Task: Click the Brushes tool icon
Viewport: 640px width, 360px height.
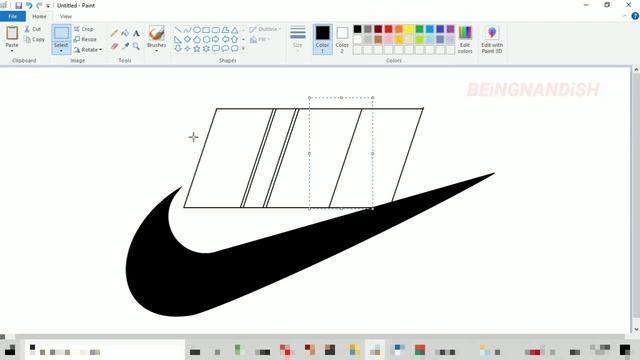Action: [x=156, y=33]
